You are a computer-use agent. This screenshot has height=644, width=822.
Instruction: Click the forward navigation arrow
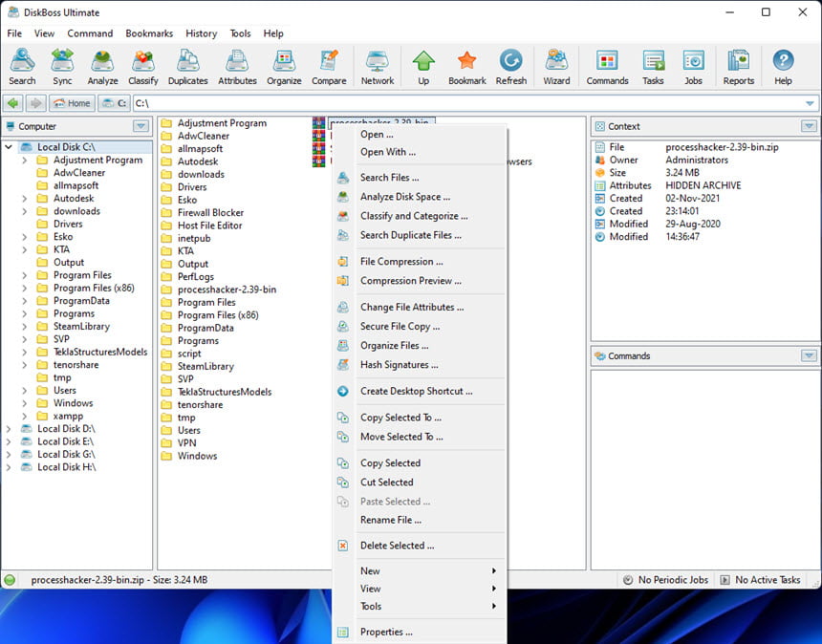[35, 103]
